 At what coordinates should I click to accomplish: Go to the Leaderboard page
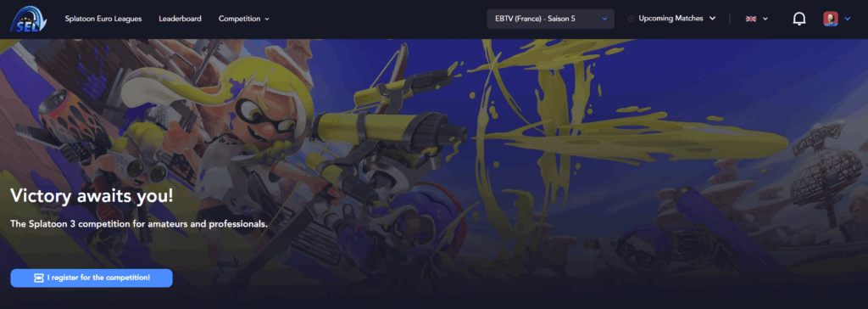[x=180, y=19]
